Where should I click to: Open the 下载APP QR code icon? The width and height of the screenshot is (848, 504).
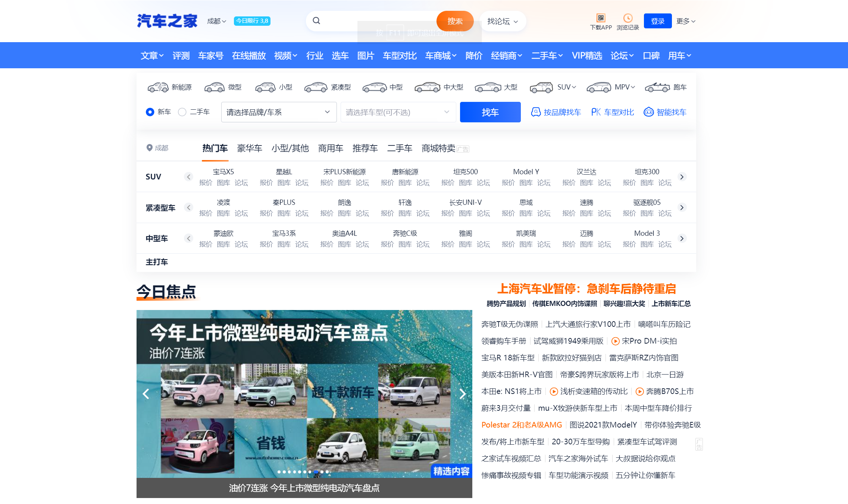[x=601, y=18]
